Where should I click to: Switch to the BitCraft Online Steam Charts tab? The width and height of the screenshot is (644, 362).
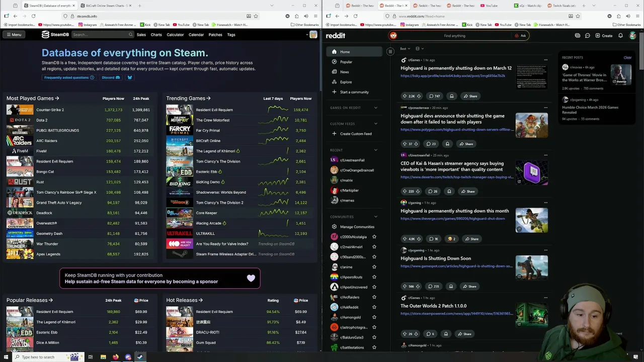pyautogui.click(x=103, y=6)
